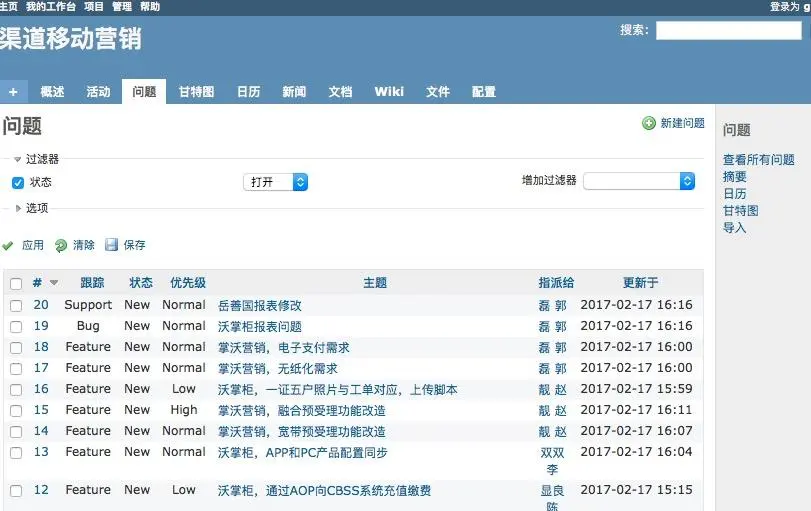Open the 概述 tab

pyautogui.click(x=52, y=92)
